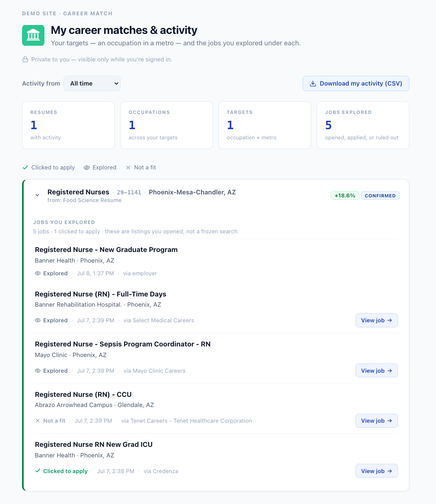Click the padlock icon beside "Private to you"
The width and height of the screenshot is (436, 504).
coord(25,59)
